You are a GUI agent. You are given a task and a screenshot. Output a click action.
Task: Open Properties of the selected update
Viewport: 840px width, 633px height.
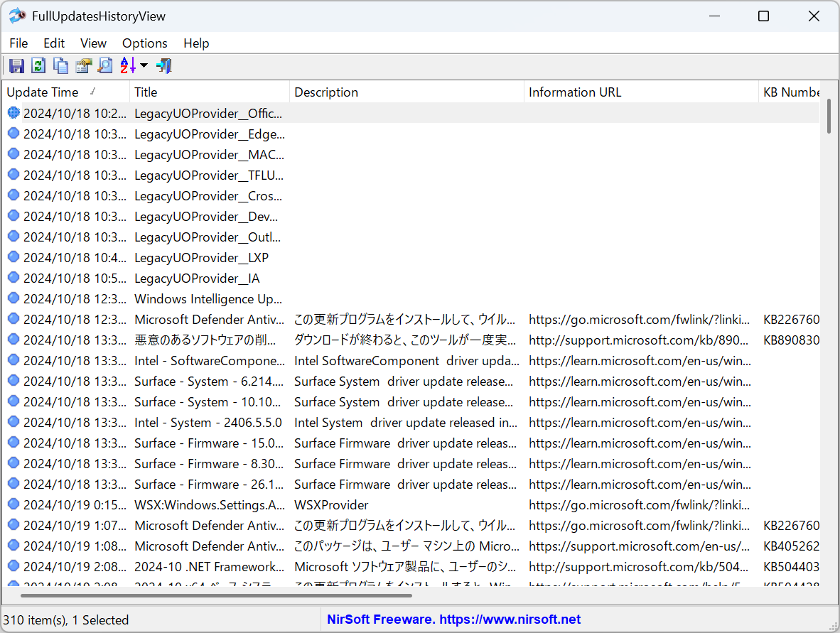click(83, 65)
